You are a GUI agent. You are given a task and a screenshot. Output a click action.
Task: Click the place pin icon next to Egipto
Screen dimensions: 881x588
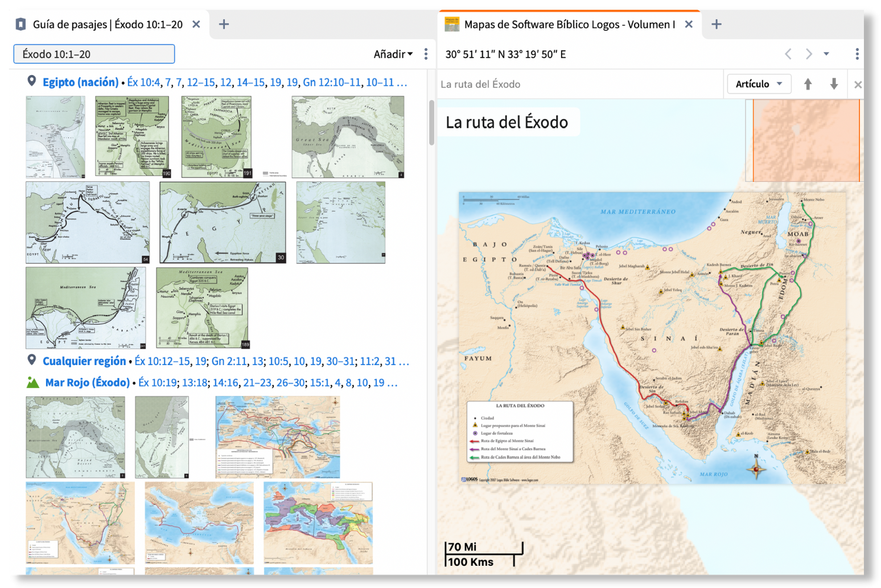click(x=32, y=81)
